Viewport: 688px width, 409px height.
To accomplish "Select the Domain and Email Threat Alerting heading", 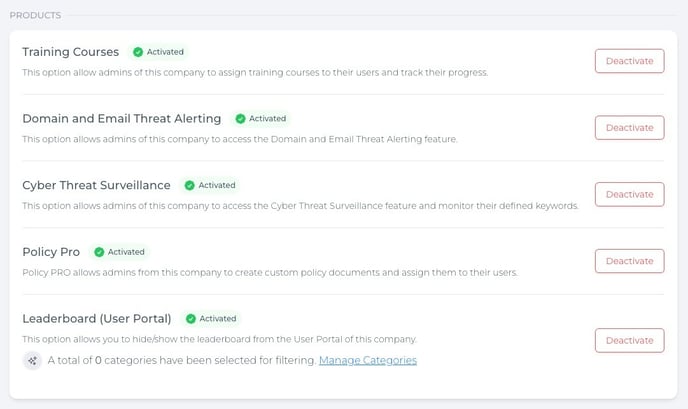I will tap(121, 118).
